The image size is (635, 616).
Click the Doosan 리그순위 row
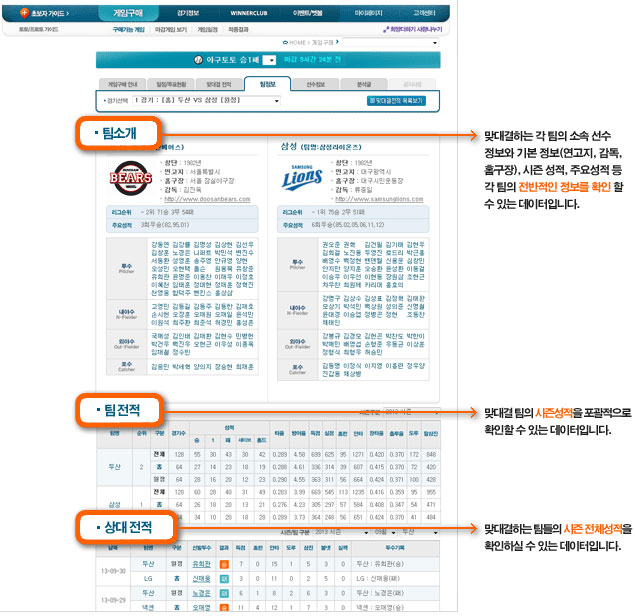point(182,212)
